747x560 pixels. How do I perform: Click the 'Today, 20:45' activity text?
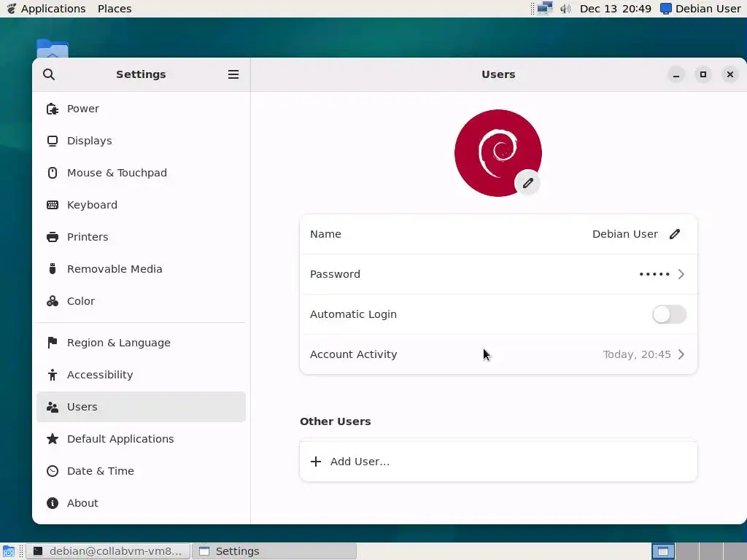point(637,354)
